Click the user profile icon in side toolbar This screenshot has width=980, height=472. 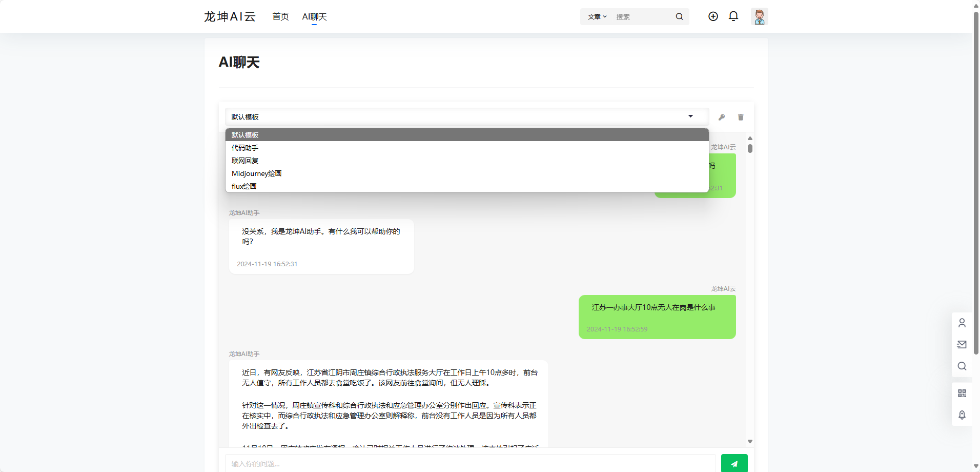tap(962, 323)
